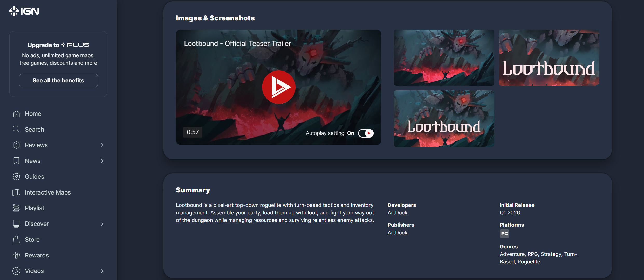Screen dimensions: 644x280
Task: Click the Images & Screenshots heading
Action: [215, 18]
